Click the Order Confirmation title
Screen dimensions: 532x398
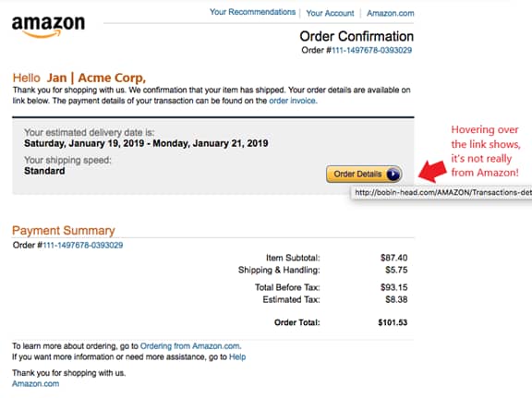point(357,36)
